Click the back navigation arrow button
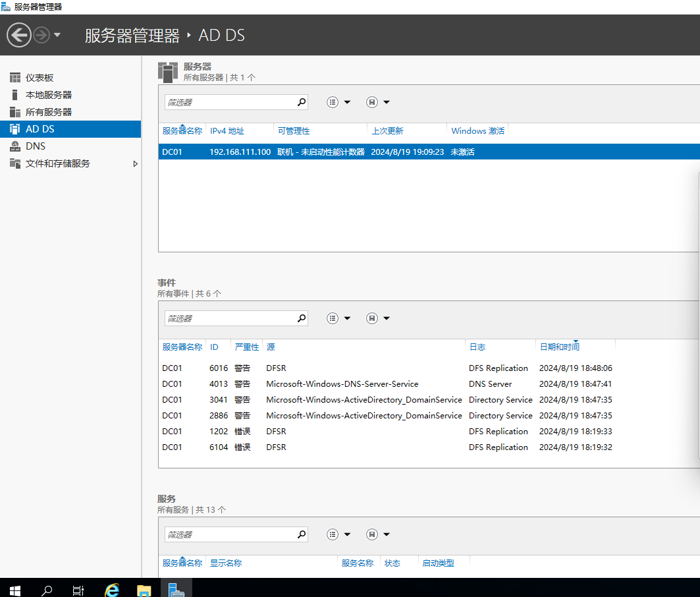Image resolution: width=700 pixels, height=597 pixels. [x=19, y=35]
